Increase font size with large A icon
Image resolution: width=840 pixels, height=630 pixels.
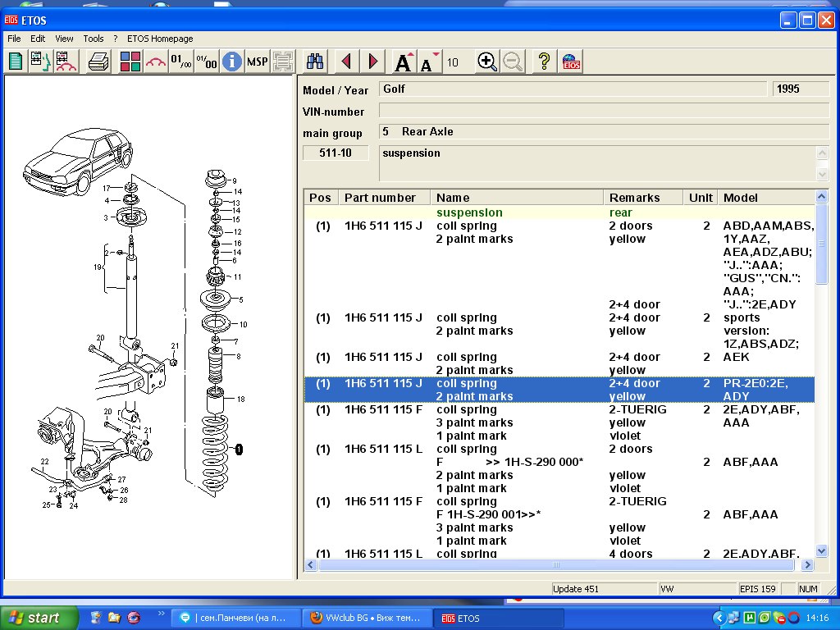(x=403, y=62)
